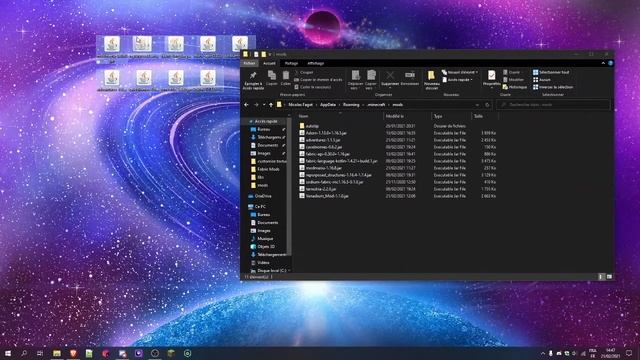Open Vidéos under Ce PC
The height and width of the screenshot is (360, 640).
263,263
